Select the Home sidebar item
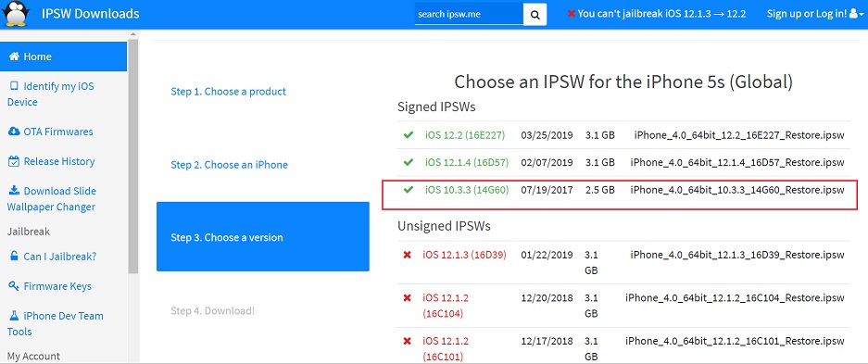Image resolution: width=868 pixels, height=364 pixels. pos(64,56)
